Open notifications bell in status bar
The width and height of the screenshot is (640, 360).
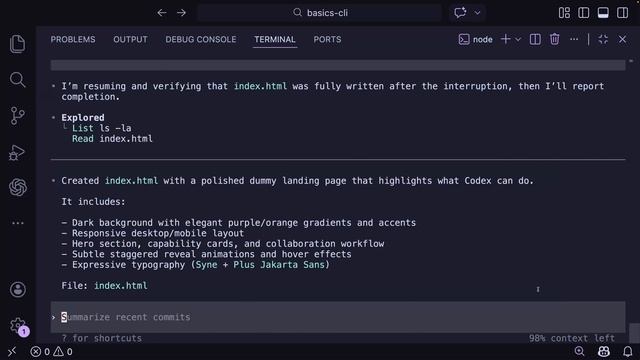click(x=628, y=351)
